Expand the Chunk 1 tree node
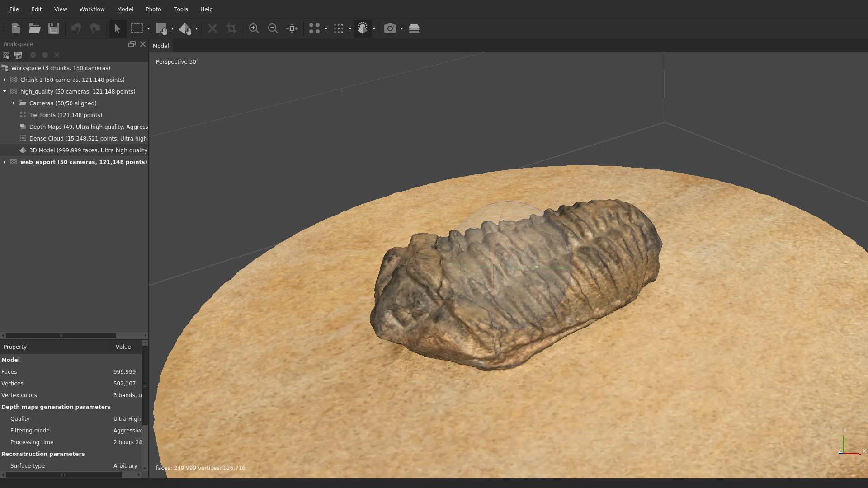868x488 pixels. coord(5,80)
